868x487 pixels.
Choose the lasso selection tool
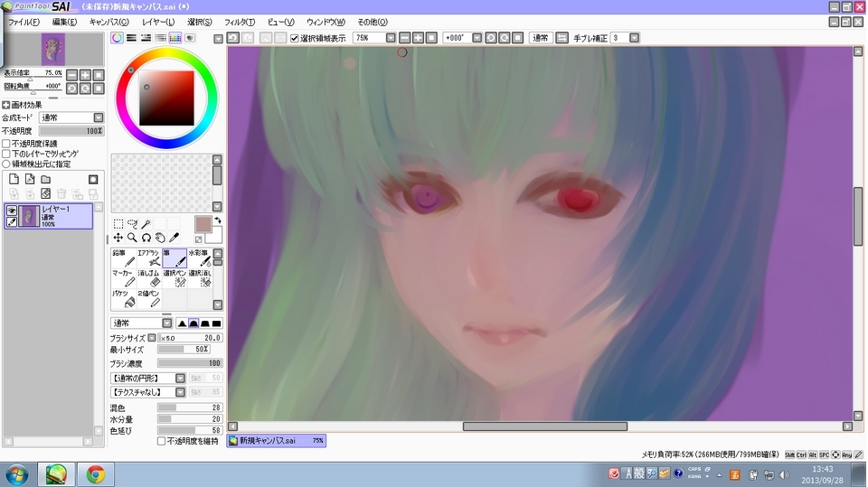coord(132,223)
